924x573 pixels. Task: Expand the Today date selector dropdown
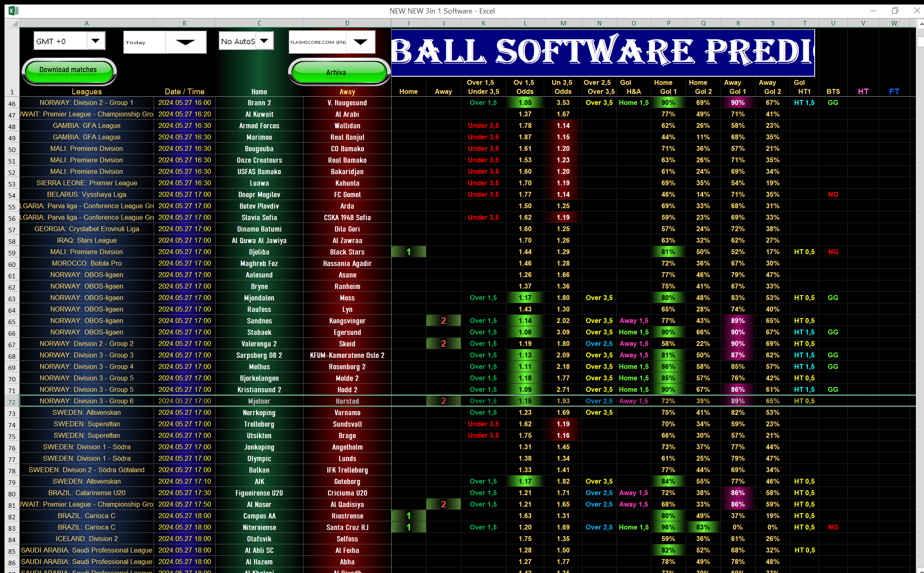186,42
